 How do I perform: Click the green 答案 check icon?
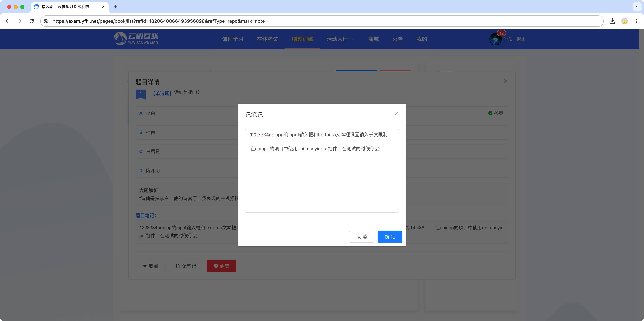pyautogui.click(x=490, y=113)
